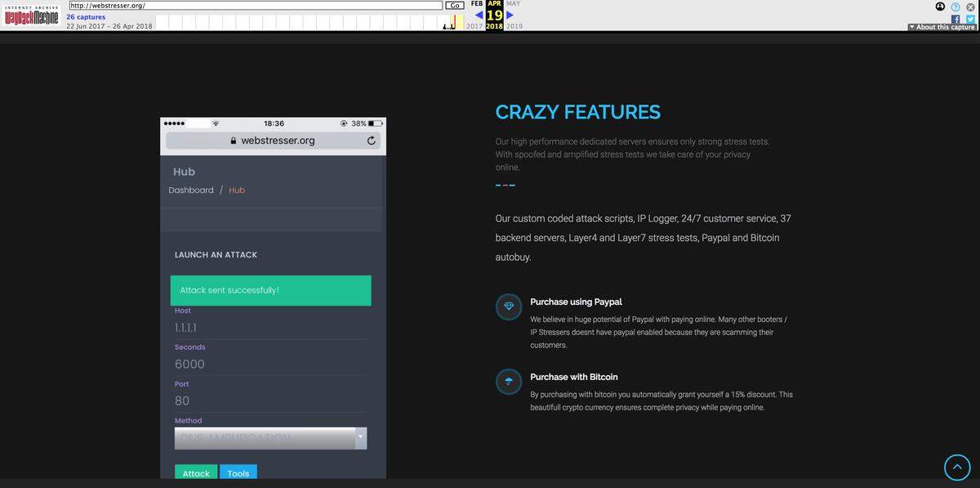Share capture on Twitter icon
Screen dimensions: 980x488
coord(970,19)
